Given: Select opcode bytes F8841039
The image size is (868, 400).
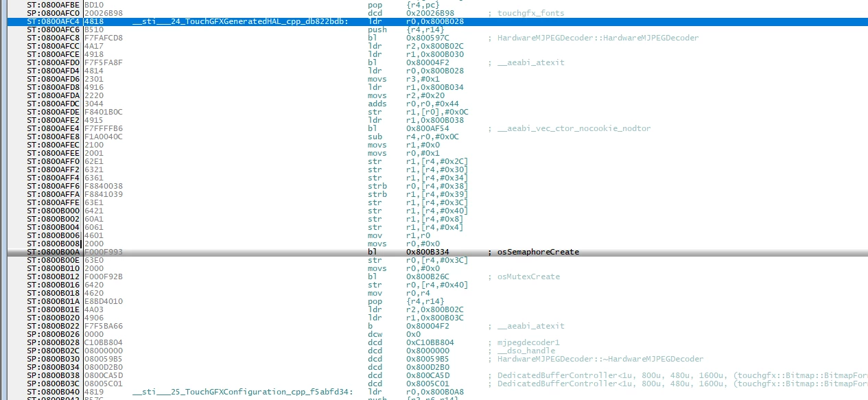Looking at the screenshot, I should [104, 194].
